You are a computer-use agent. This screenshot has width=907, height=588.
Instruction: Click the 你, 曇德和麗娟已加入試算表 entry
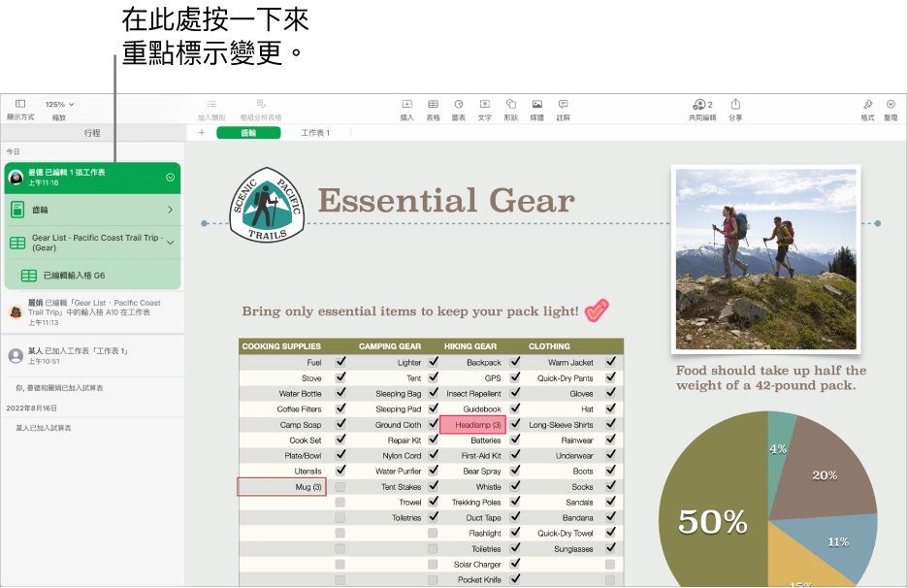(59, 388)
